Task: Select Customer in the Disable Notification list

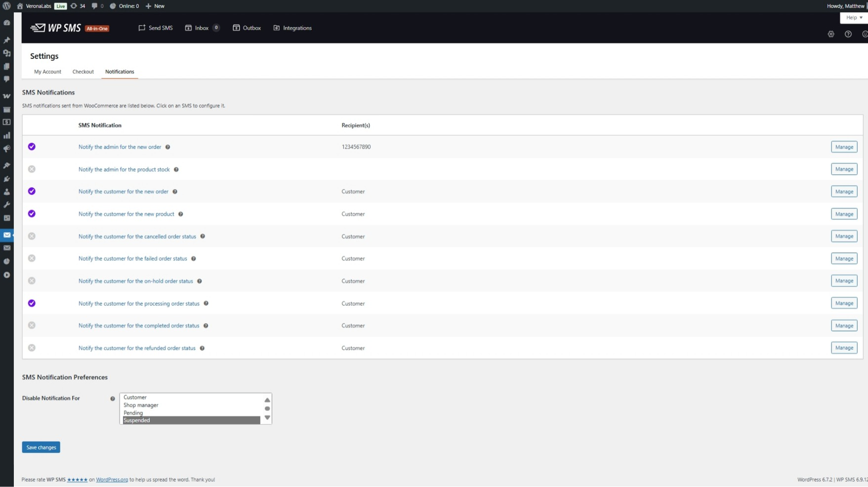Action: pyautogui.click(x=191, y=398)
